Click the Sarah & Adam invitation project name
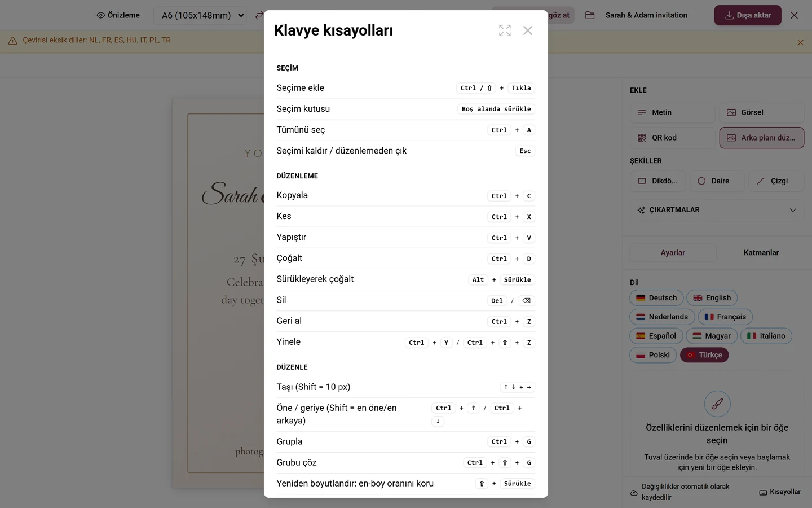 (646, 15)
